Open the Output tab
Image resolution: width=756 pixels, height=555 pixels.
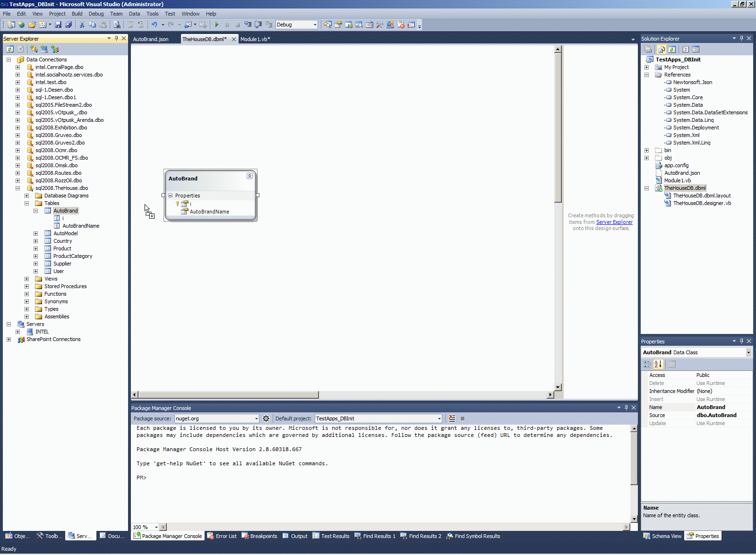(295, 536)
